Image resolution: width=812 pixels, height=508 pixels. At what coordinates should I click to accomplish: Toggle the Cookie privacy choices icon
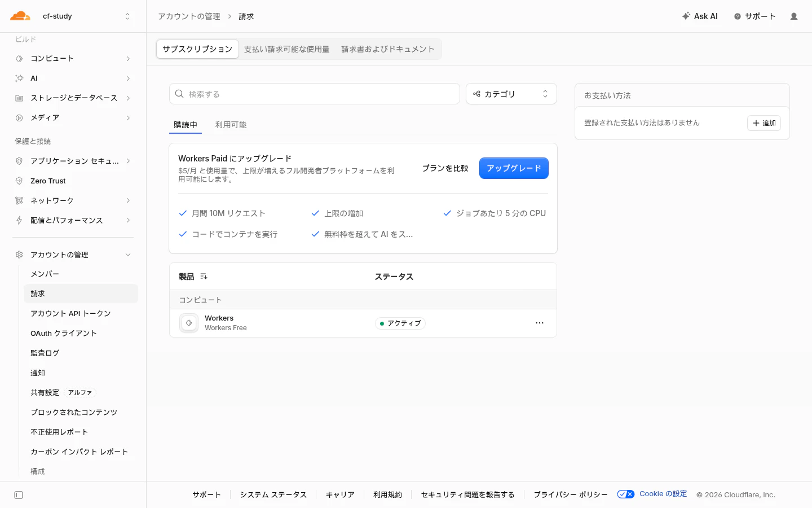(626, 494)
